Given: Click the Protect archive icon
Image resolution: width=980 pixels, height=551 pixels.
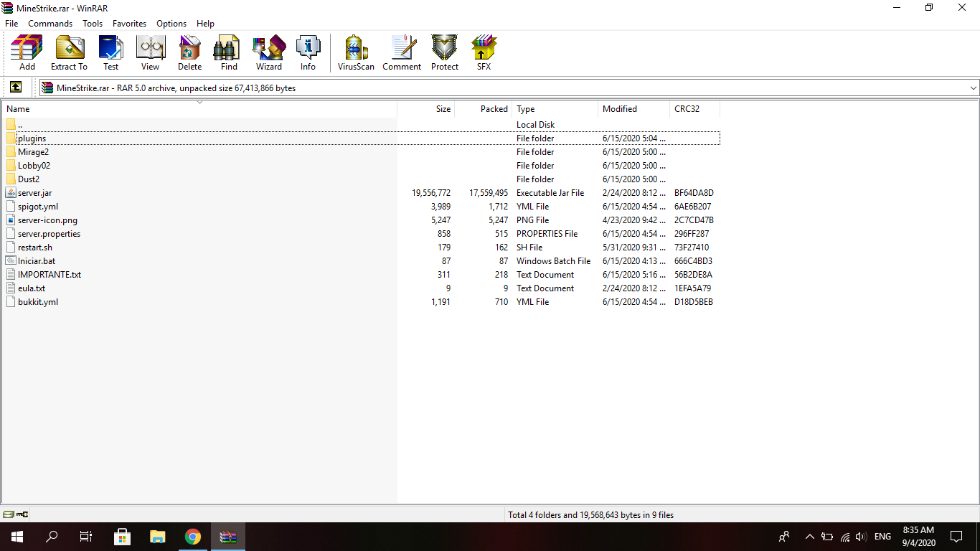Looking at the screenshot, I should [445, 53].
